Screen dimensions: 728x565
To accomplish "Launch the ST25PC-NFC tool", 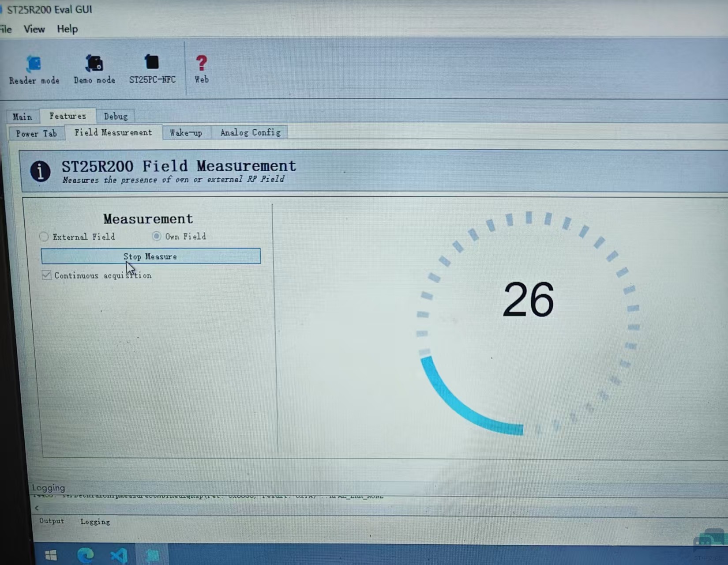I will pos(152,69).
